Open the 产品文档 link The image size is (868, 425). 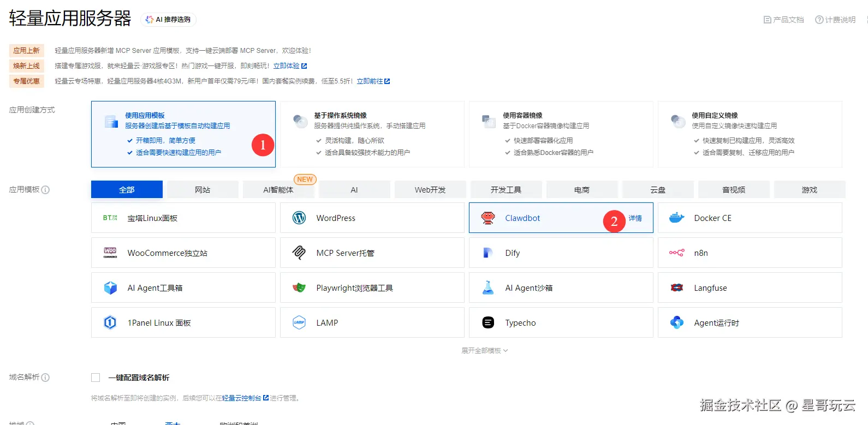click(784, 20)
